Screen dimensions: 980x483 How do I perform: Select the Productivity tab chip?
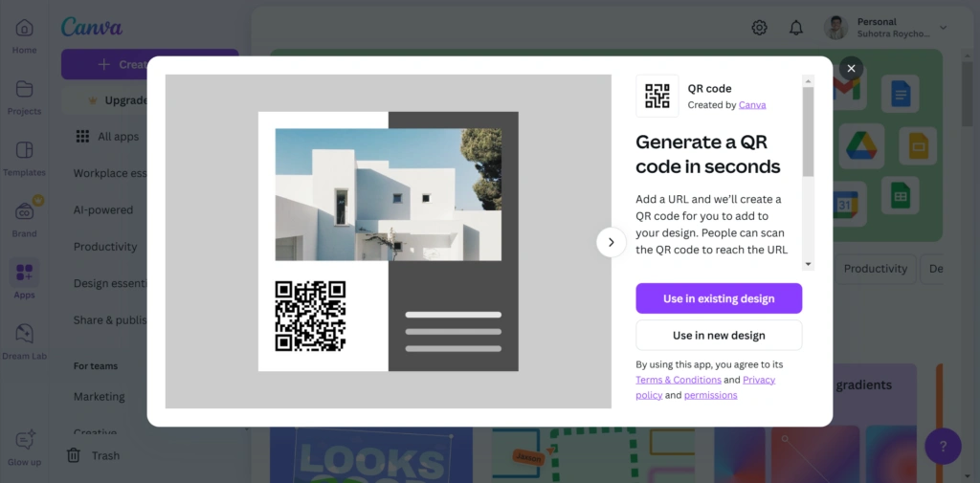pos(875,269)
